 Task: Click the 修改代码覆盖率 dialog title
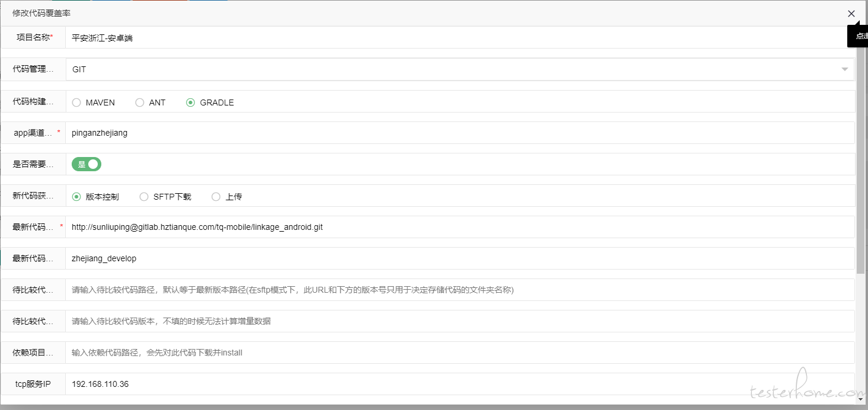click(41, 12)
